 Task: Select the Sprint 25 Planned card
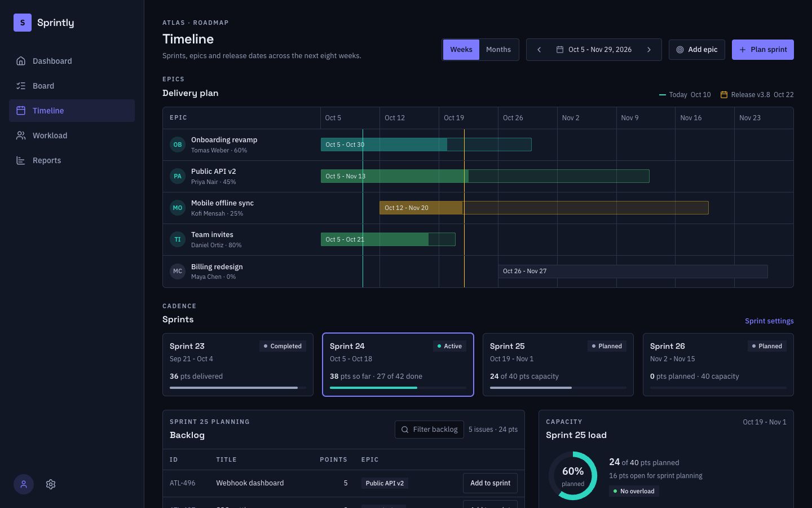point(558,365)
